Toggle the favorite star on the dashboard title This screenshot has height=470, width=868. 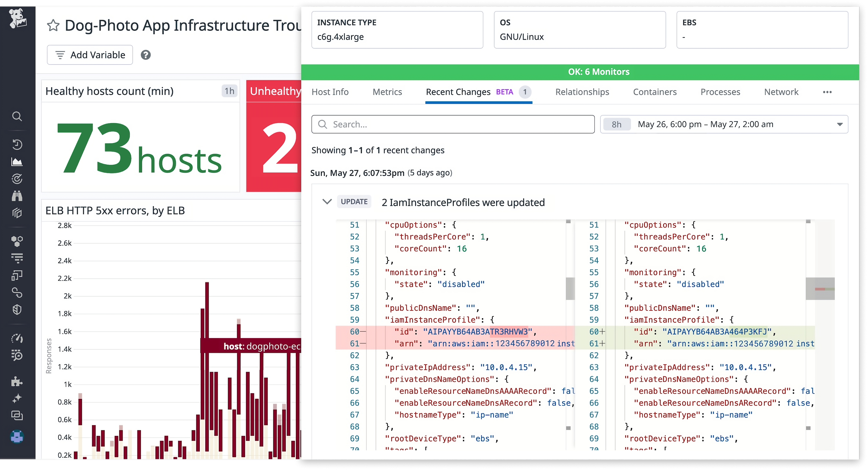53,25
